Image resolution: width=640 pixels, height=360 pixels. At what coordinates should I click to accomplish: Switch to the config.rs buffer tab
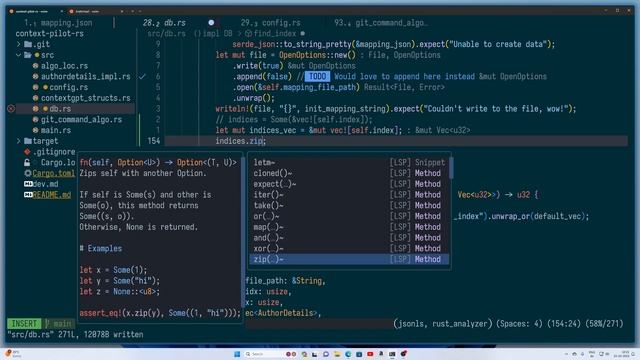pos(271,23)
